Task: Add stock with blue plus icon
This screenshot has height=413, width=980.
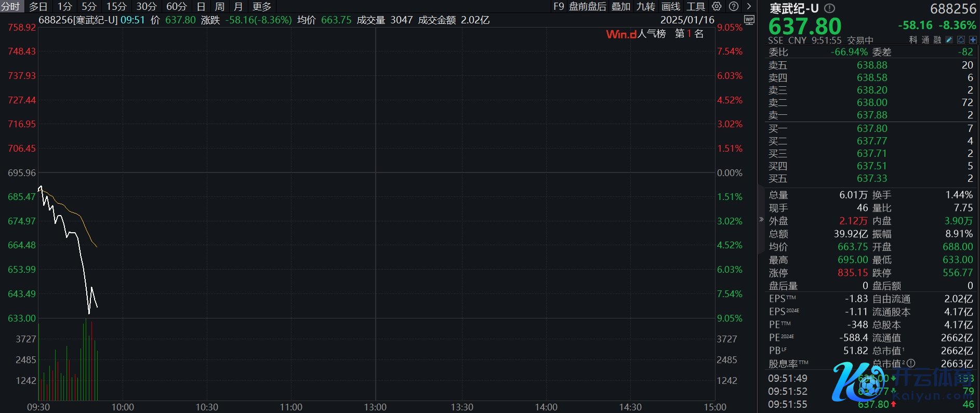Action: (x=973, y=40)
